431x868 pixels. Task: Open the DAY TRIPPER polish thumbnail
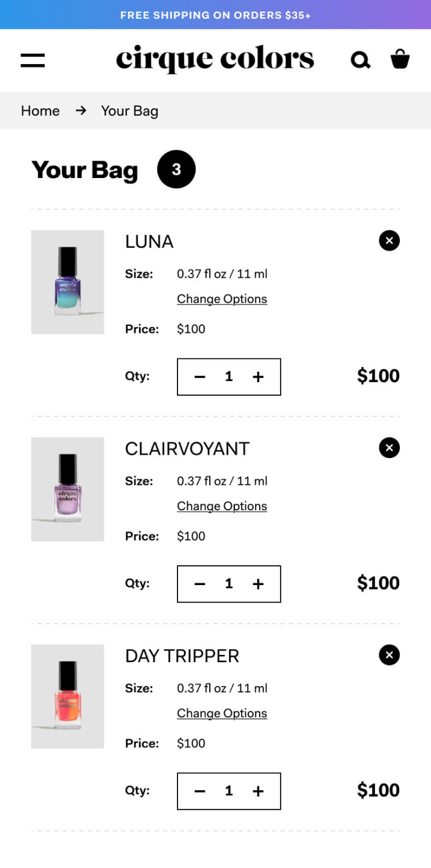[x=67, y=696]
